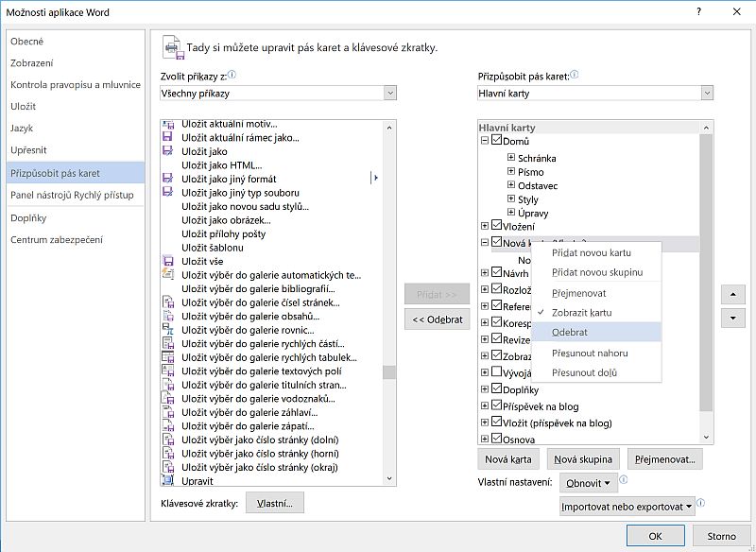Image resolution: width=756 pixels, height=552 pixels.
Task: Collapse the Domů tree node
Action: coord(485,141)
